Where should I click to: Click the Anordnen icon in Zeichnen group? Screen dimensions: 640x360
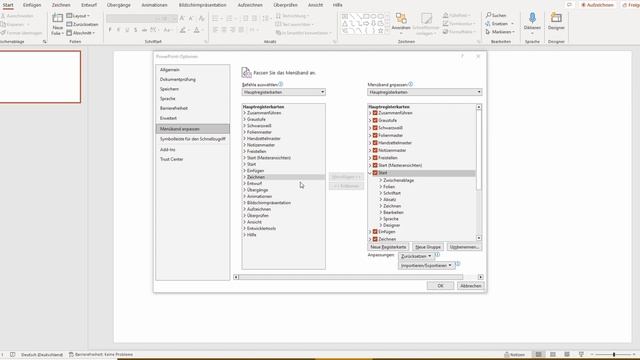(x=401, y=18)
